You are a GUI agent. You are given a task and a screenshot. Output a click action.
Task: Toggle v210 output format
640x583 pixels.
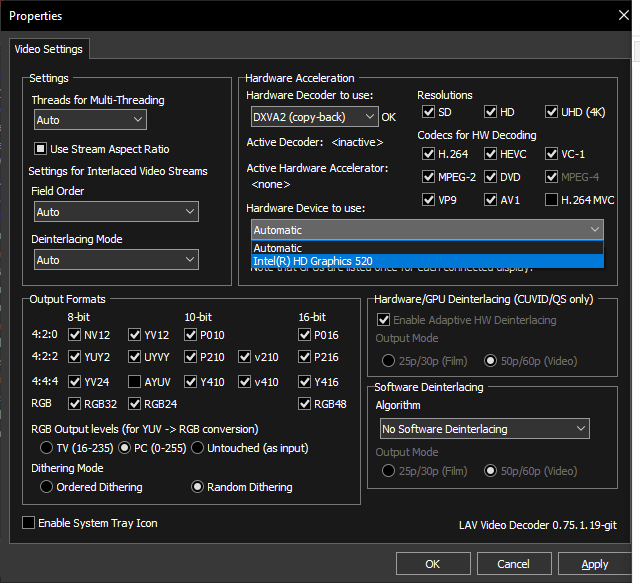(x=244, y=357)
